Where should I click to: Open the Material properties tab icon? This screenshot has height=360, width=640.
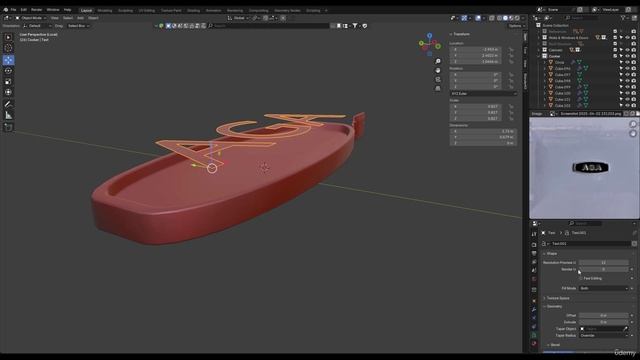534,344
